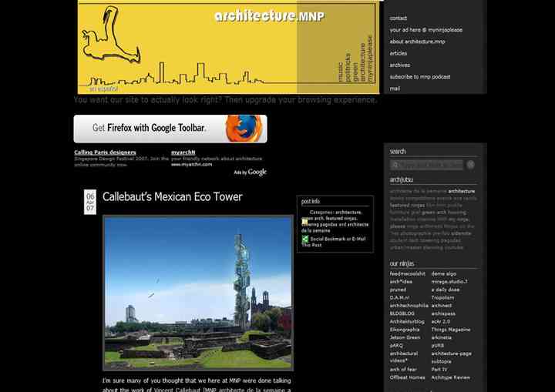
Task: Open 'a daily dose' blog link
Action: pos(446,290)
